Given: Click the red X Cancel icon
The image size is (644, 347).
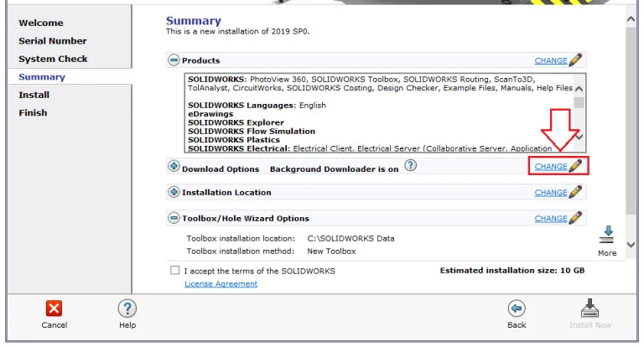Looking at the screenshot, I should [x=54, y=308].
